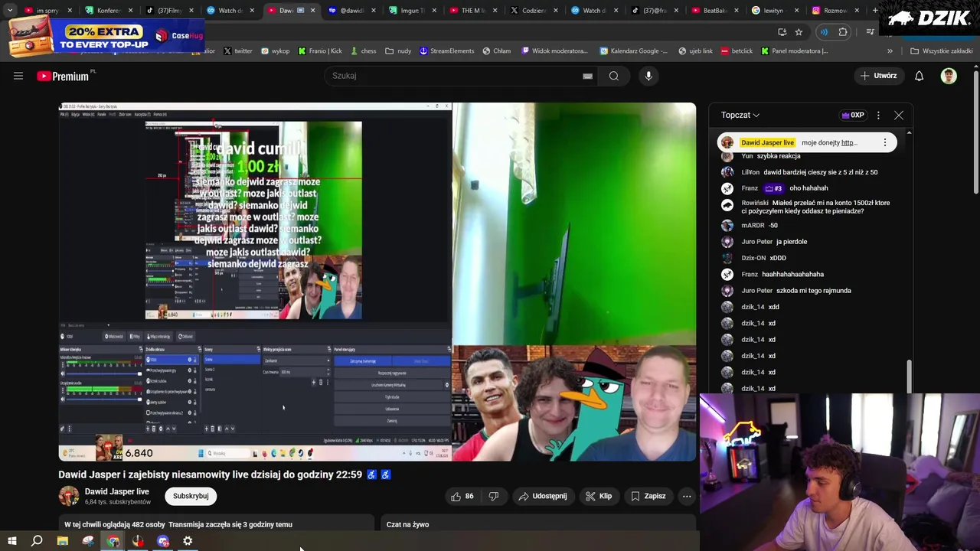Open the Panel moderatora bookmark
980x551 pixels.
point(794,51)
